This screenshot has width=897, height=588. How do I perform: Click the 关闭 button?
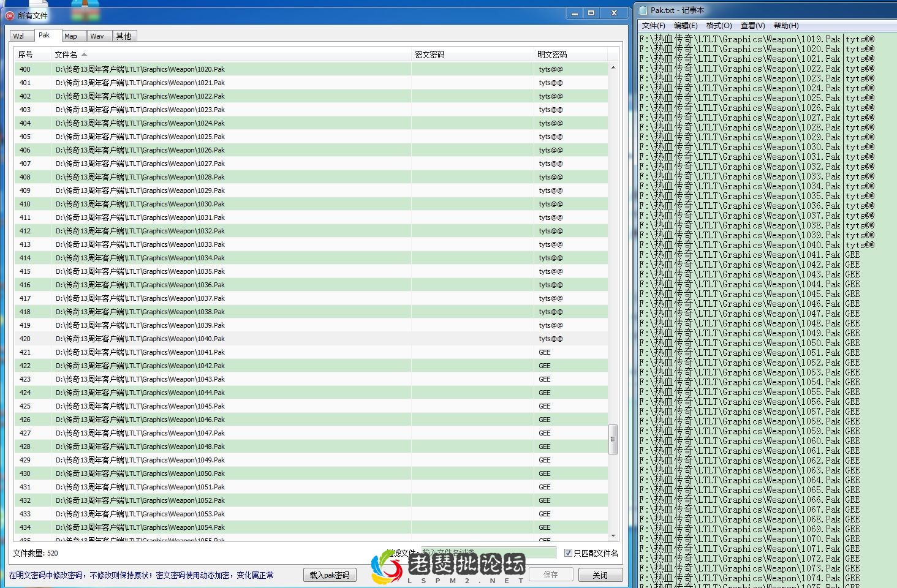tap(600, 575)
